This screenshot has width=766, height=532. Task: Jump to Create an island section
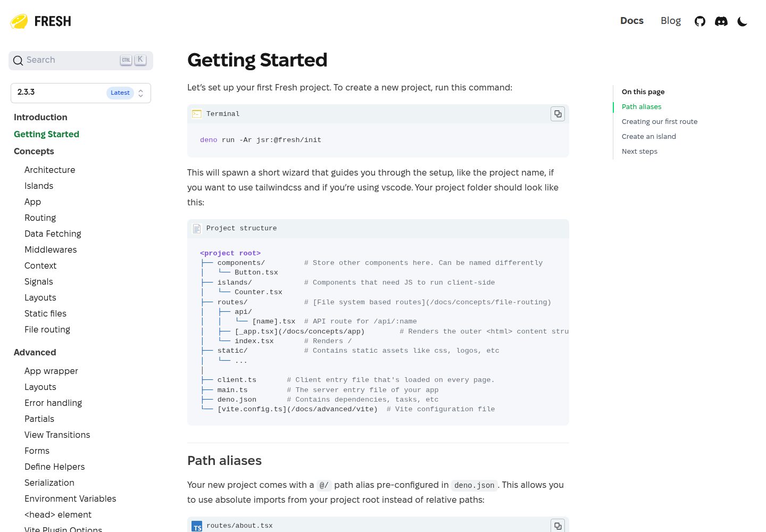pyautogui.click(x=649, y=136)
